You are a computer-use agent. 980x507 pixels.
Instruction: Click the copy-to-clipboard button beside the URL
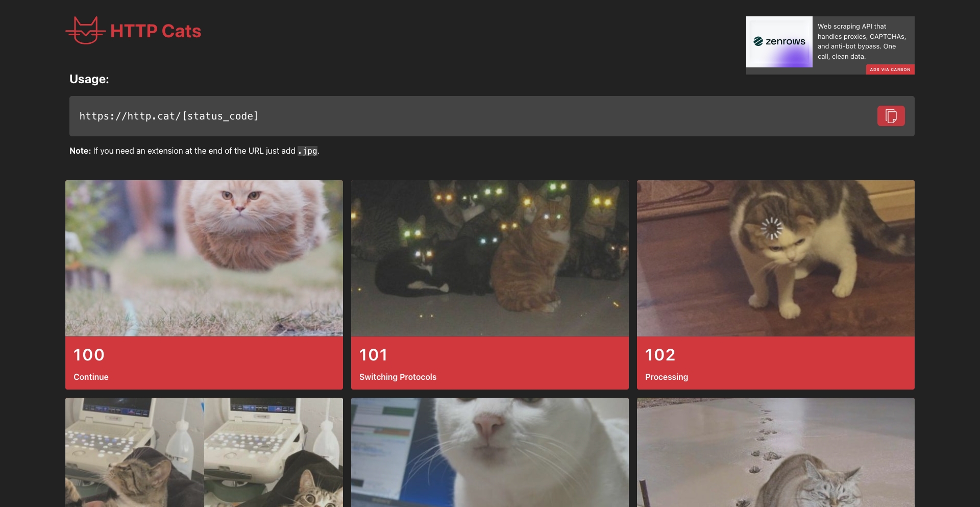click(890, 116)
